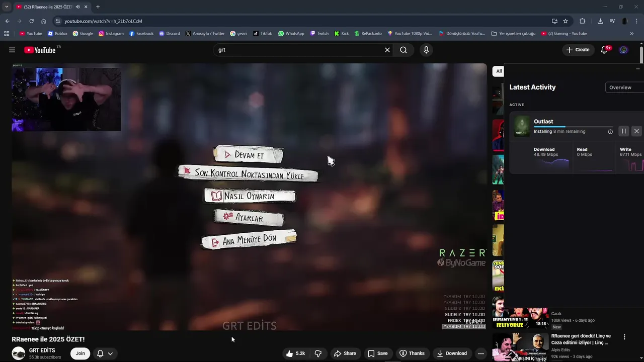Select the RRaenee ile 2025 ÖZET tab

(48, 7)
